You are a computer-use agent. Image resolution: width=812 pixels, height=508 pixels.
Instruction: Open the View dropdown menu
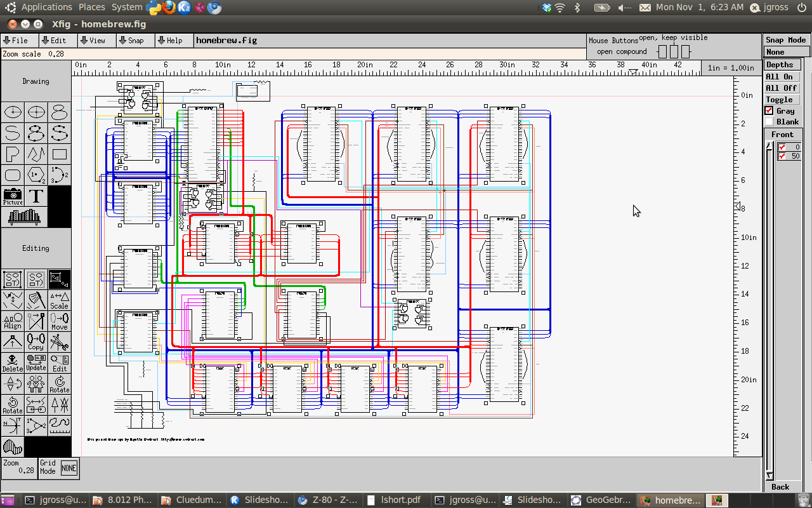point(93,41)
